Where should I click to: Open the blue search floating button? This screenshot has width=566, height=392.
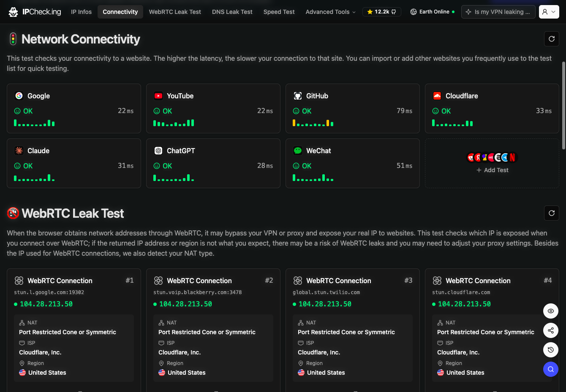(x=551, y=369)
